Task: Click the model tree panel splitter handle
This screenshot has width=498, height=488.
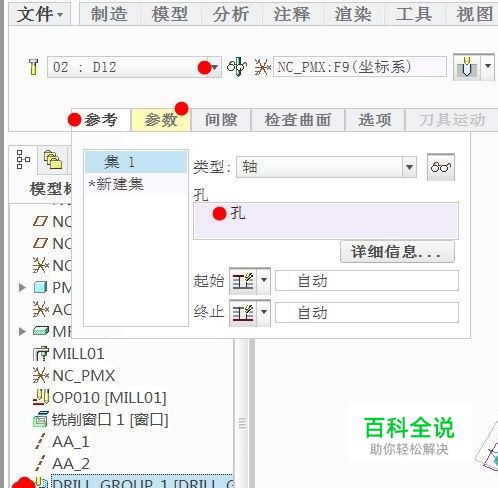Action: [242, 424]
